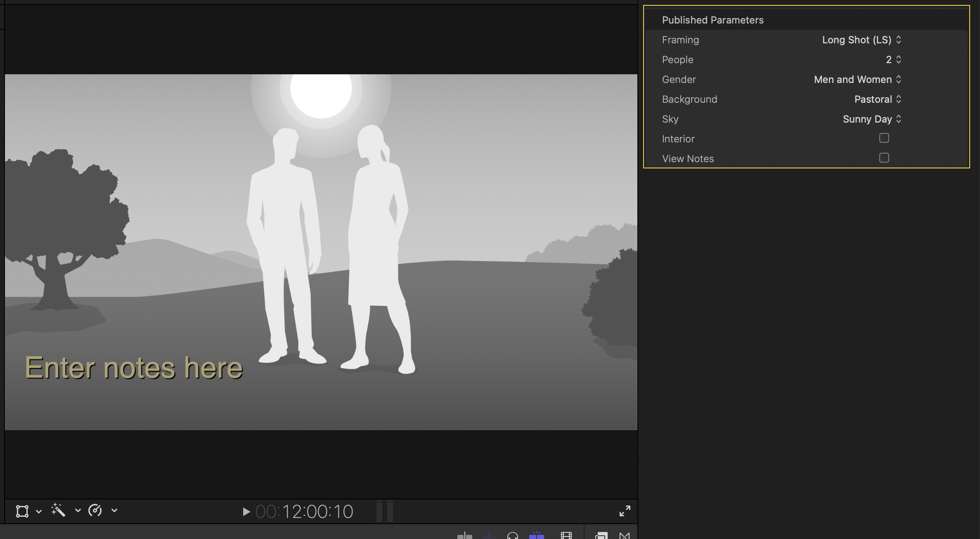Toggle audio skimming waveform icon
This screenshot has height=539, width=980.
489,536
